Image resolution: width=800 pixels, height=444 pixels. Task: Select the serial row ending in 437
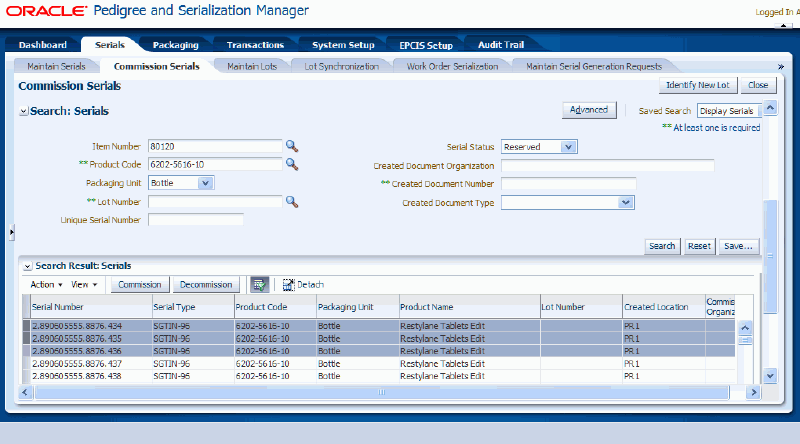click(x=90, y=364)
